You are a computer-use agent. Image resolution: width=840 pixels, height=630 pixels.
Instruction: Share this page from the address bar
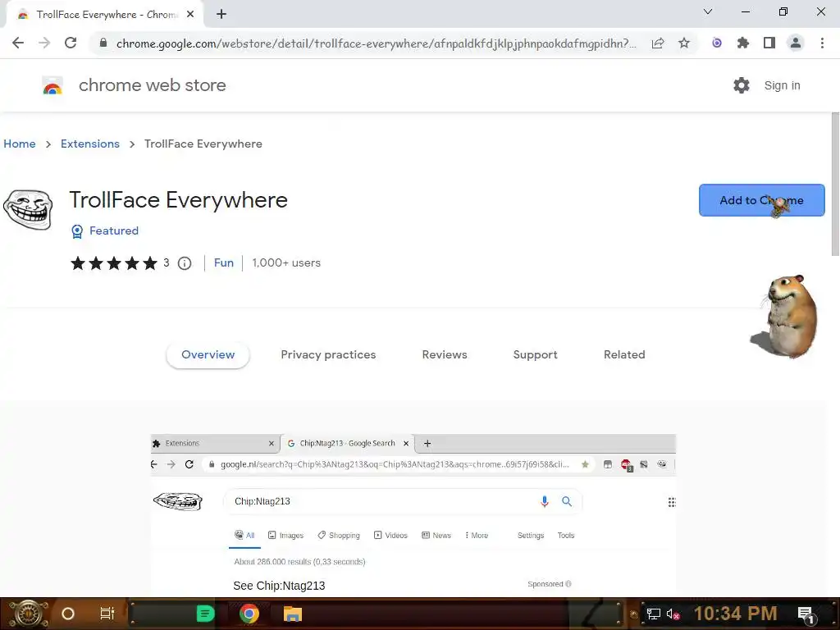(x=657, y=43)
